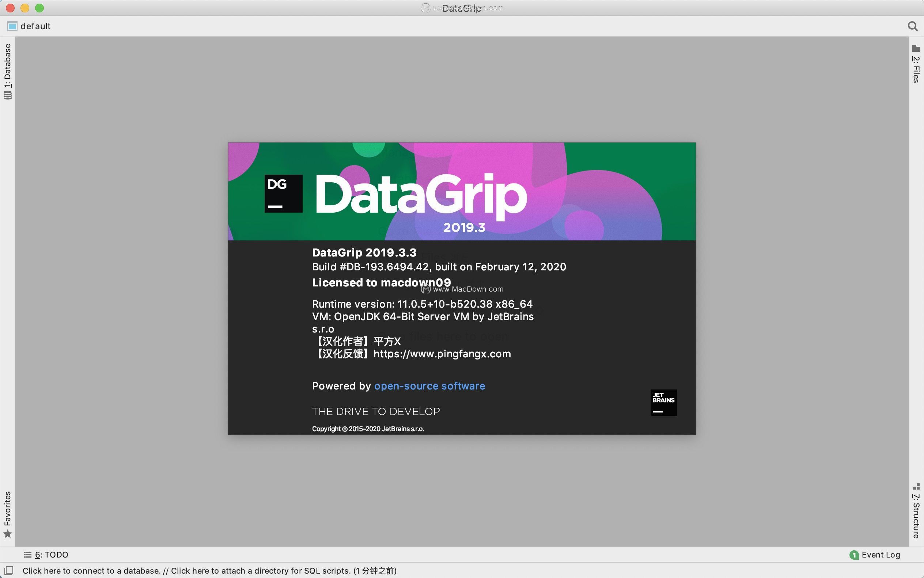Click the Runtime version text line
Screen dimensions: 924x578
point(422,304)
